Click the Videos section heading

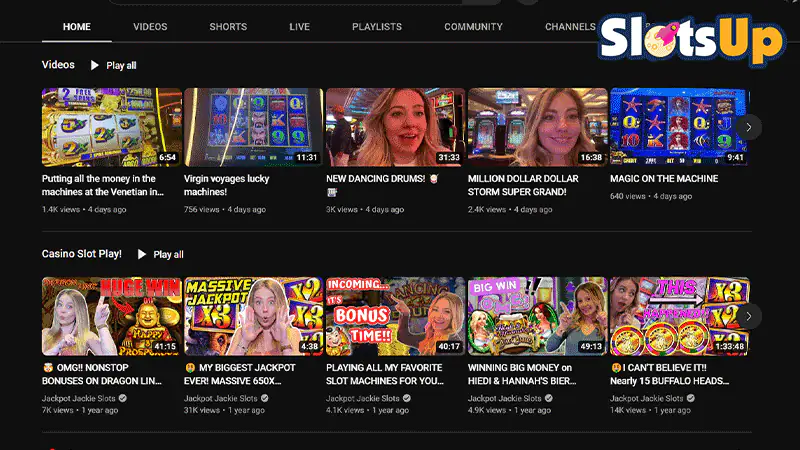(x=58, y=65)
